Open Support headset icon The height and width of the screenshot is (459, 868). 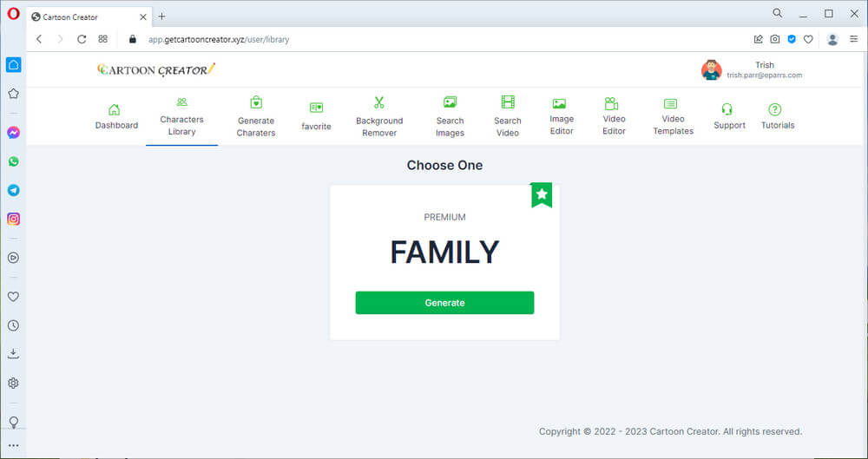pos(727,109)
